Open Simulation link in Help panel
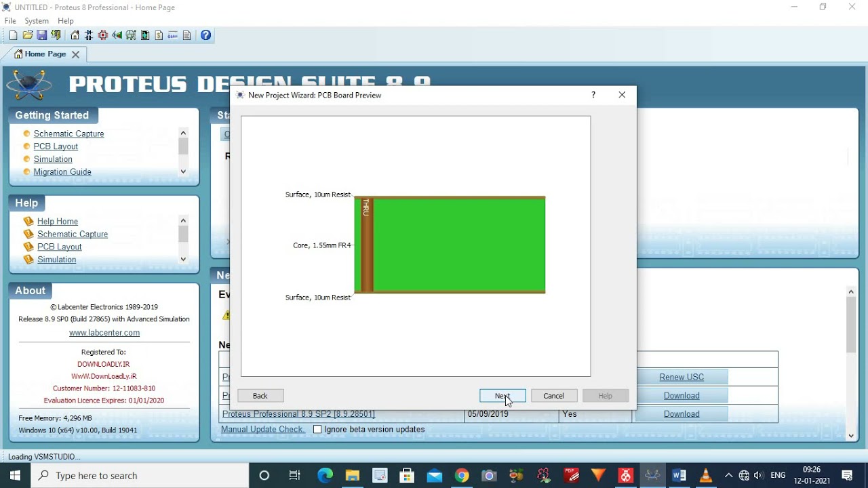Image resolution: width=868 pixels, height=488 pixels. point(57,260)
